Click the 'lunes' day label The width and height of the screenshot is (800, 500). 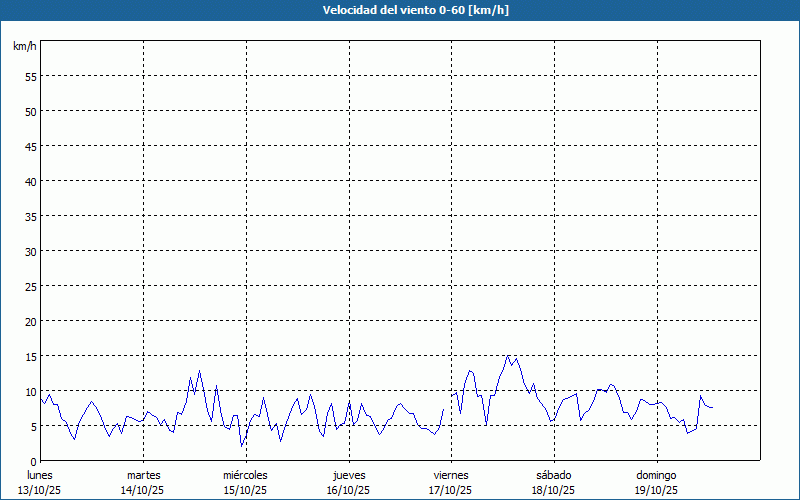[x=40, y=475]
